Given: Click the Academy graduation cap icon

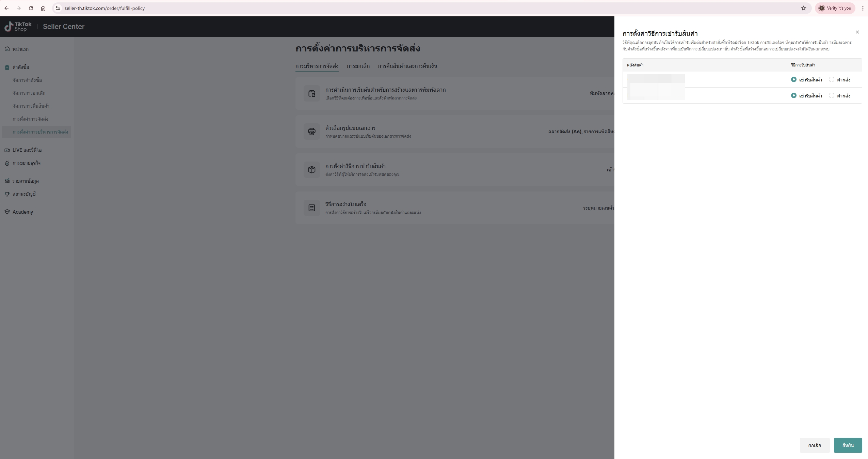Looking at the screenshot, I should coord(7,212).
